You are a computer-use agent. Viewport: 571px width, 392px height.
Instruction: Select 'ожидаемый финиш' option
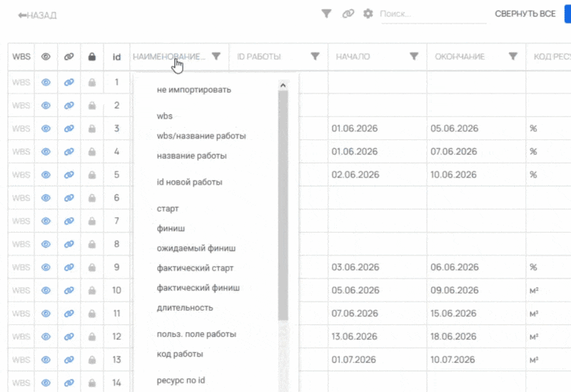pos(196,248)
